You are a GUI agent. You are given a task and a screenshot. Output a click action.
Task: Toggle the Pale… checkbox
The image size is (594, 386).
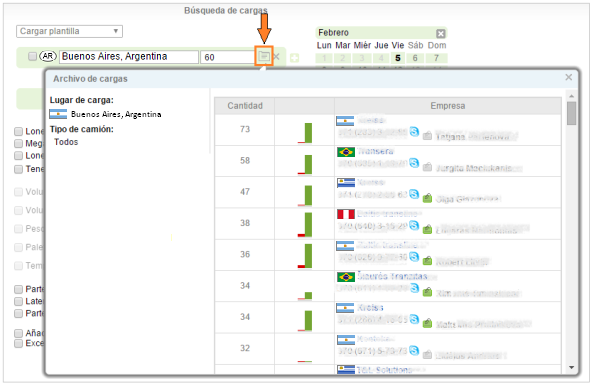click(19, 247)
